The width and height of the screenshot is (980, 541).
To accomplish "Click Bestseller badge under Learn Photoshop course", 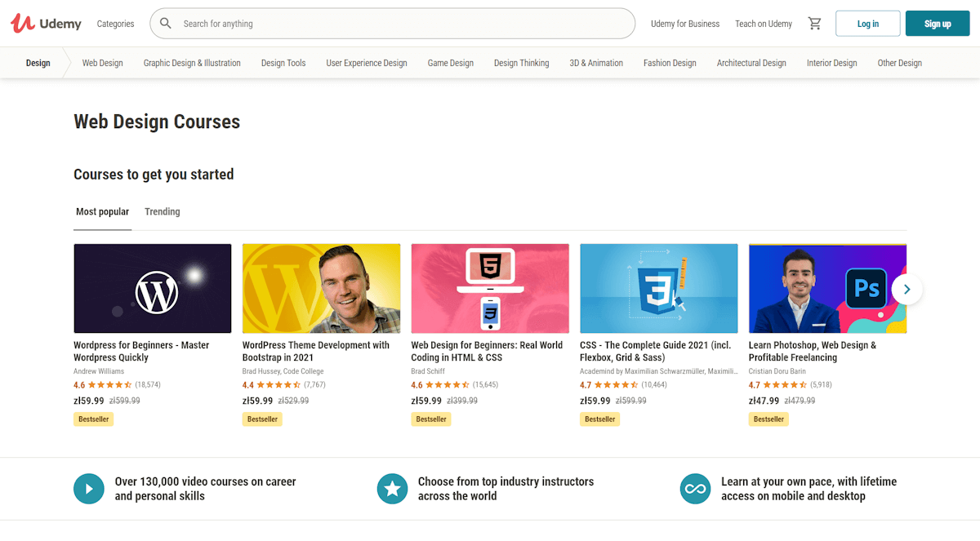I will (x=768, y=419).
